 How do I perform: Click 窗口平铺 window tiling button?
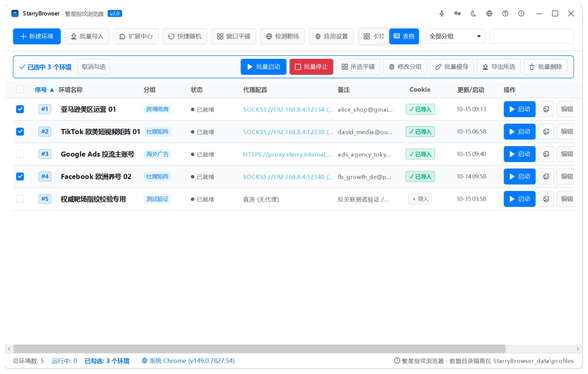coord(234,36)
